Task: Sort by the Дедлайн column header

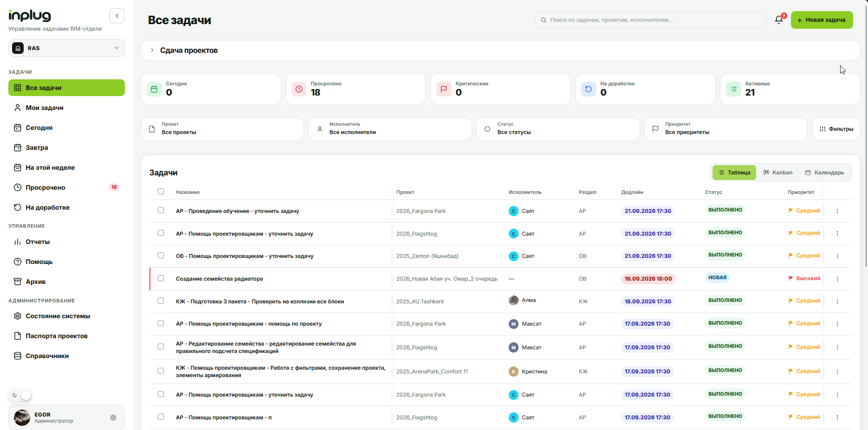Action: [x=632, y=192]
